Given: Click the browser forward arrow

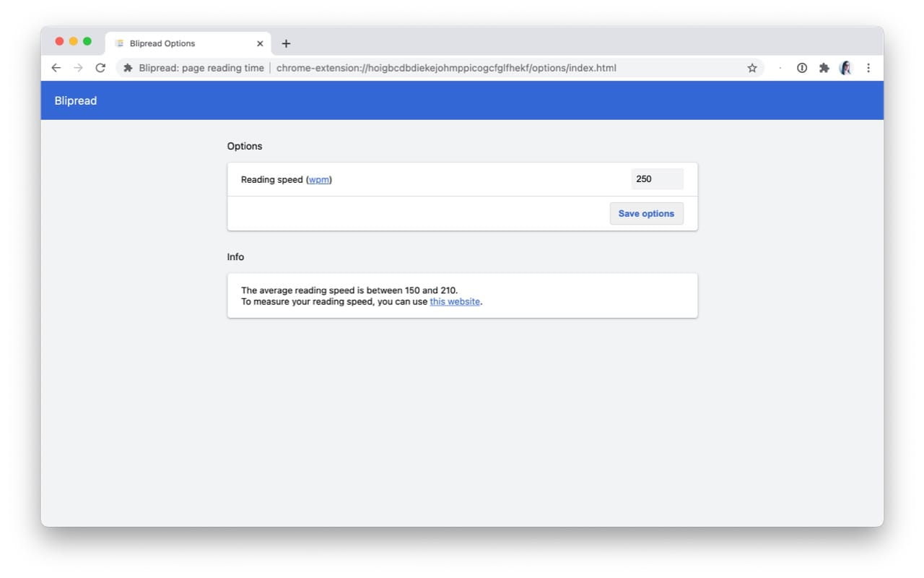Looking at the screenshot, I should 78,68.
